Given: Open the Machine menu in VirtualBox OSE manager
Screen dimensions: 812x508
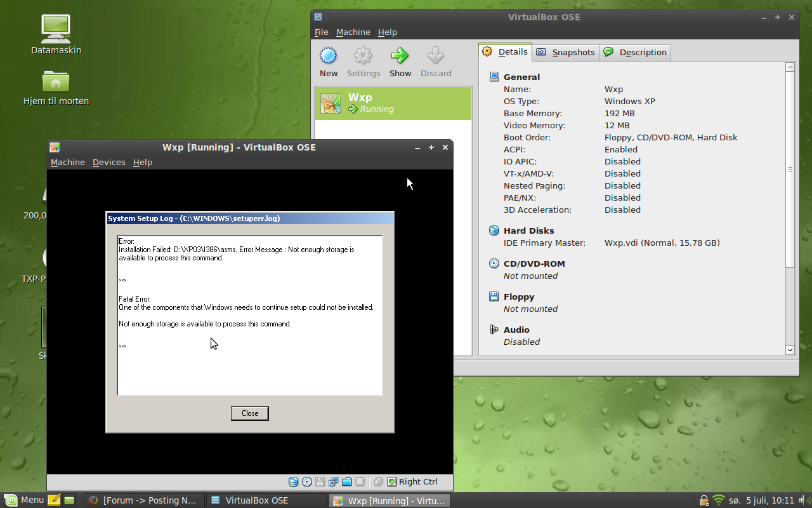Looking at the screenshot, I should point(353,32).
